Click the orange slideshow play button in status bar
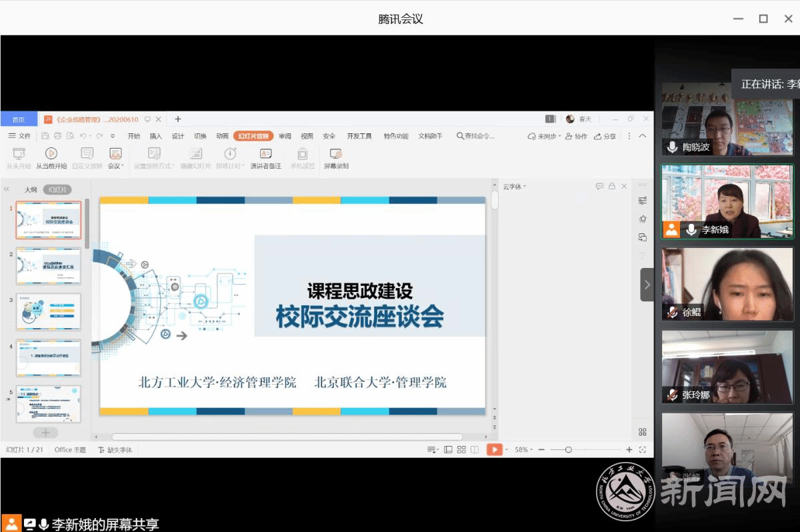 pyautogui.click(x=494, y=450)
